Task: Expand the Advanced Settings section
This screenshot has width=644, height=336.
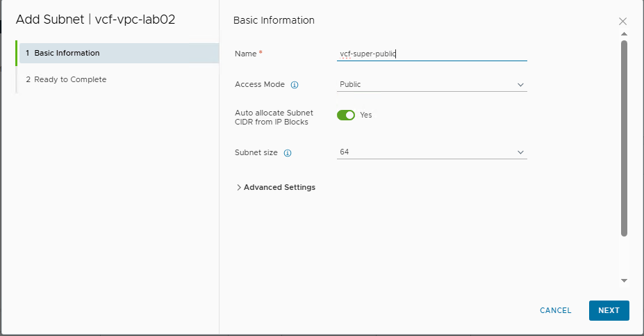Action: click(x=279, y=188)
